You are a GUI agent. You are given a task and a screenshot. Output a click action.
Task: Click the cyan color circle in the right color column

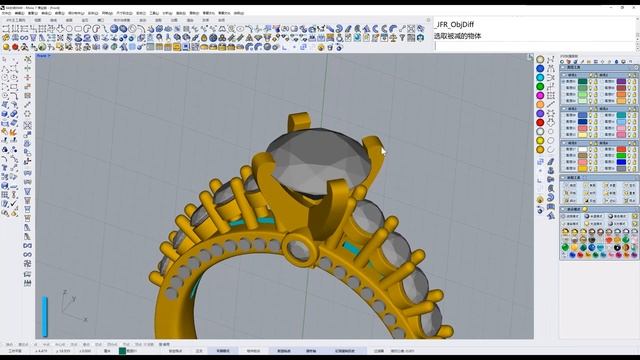540,78
